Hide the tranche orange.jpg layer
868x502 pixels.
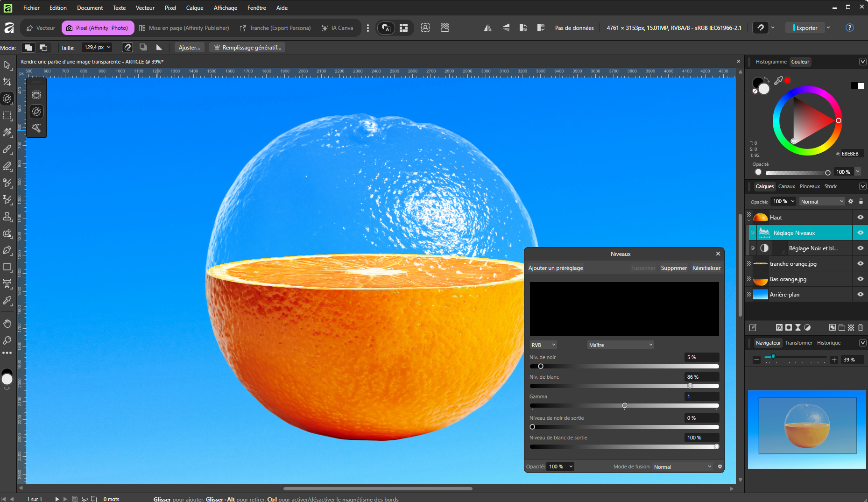coord(860,264)
